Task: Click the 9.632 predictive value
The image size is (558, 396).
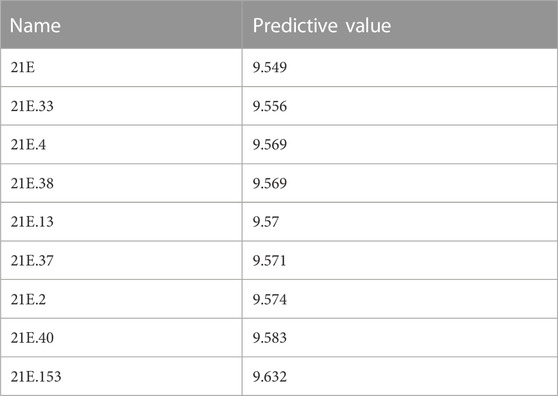Action: click(270, 376)
